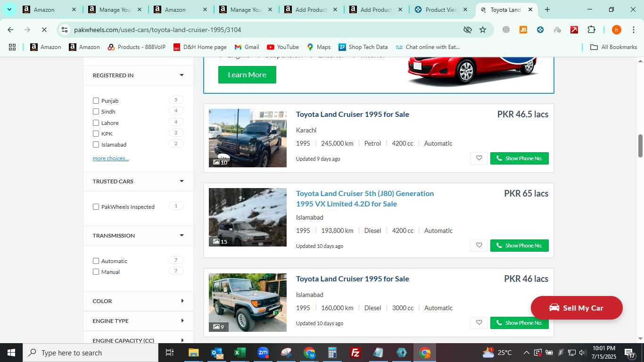The height and width of the screenshot is (362, 644).
Task: Click the Adobe Acrobat extension icon
Action: pyautogui.click(x=574, y=30)
